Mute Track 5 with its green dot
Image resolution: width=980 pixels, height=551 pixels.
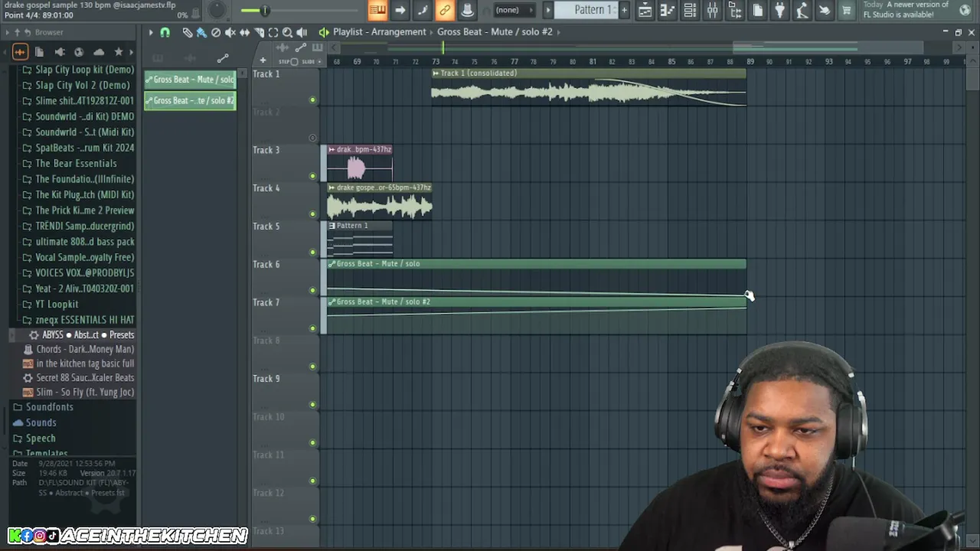point(312,253)
